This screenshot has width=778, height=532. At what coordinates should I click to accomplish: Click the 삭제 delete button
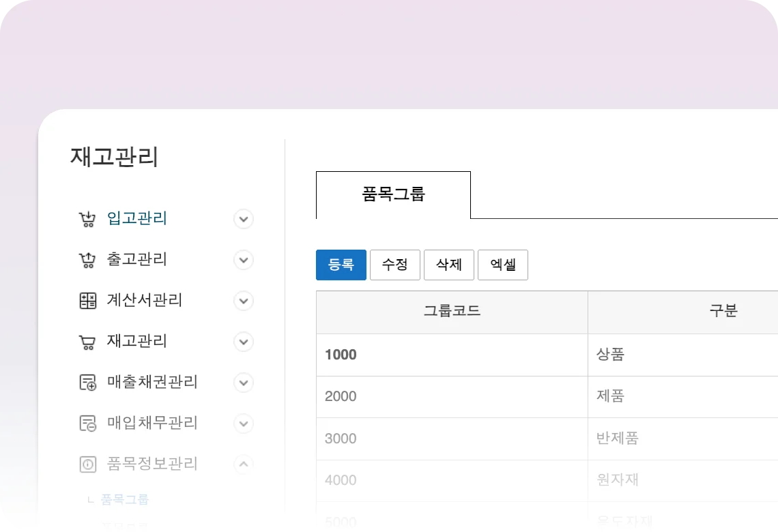coord(448,265)
